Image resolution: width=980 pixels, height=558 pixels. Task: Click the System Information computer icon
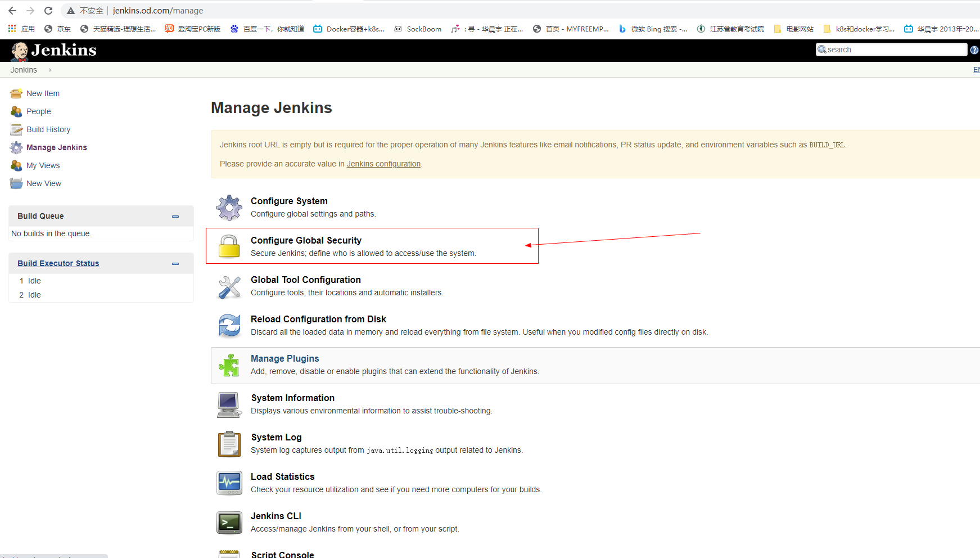pyautogui.click(x=229, y=405)
